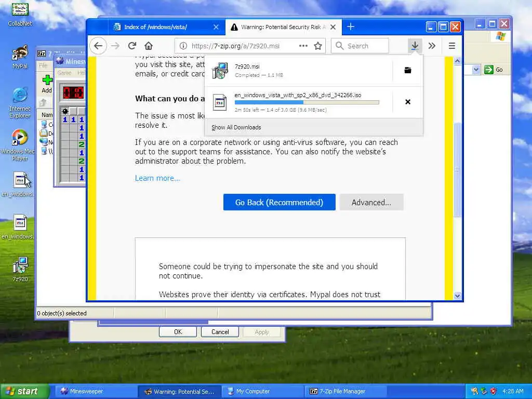Click Go Back (Recommended) button

click(x=279, y=202)
